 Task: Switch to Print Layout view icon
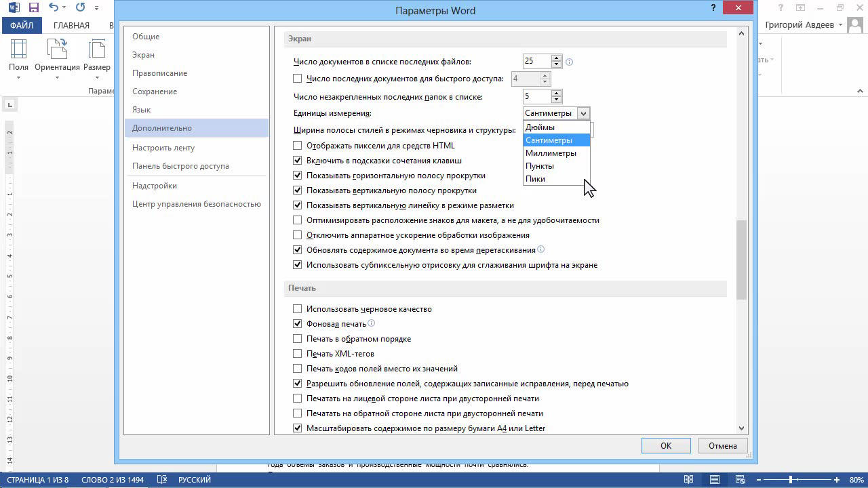click(714, 479)
